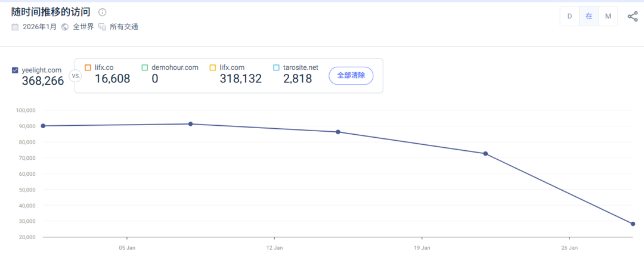Viewport: 644px width, 254px height.
Task: Click the globe icon beside 全世界
Action: pos(64,27)
